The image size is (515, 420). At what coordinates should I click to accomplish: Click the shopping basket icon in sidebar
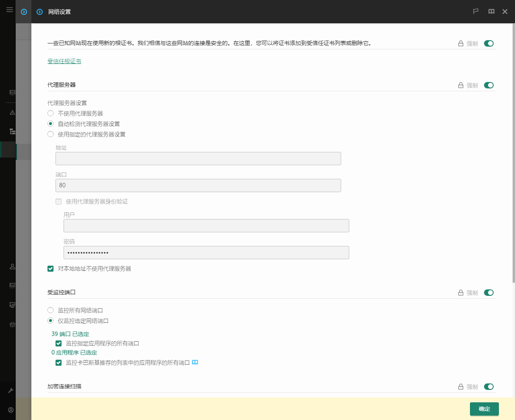point(12,324)
